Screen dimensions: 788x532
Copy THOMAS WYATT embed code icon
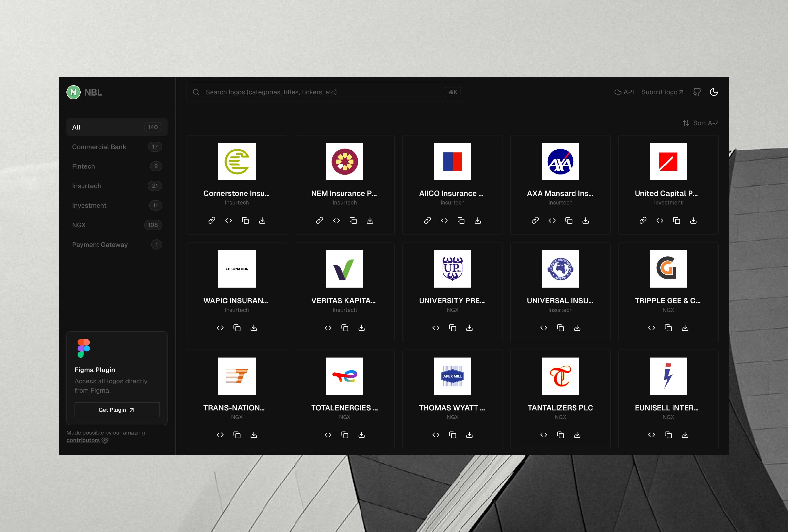[436, 435]
